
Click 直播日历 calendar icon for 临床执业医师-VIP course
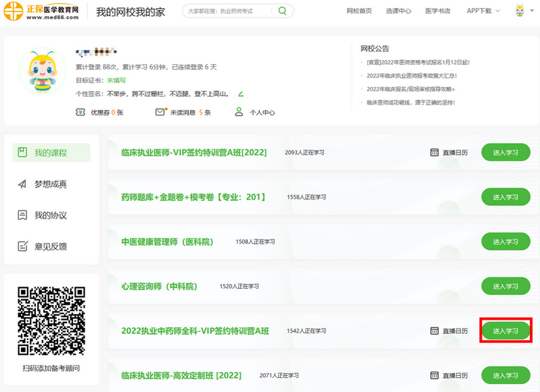point(435,152)
